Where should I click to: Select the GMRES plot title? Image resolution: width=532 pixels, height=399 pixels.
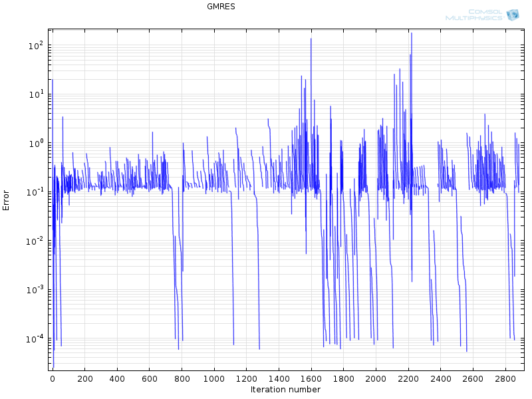tap(221, 7)
